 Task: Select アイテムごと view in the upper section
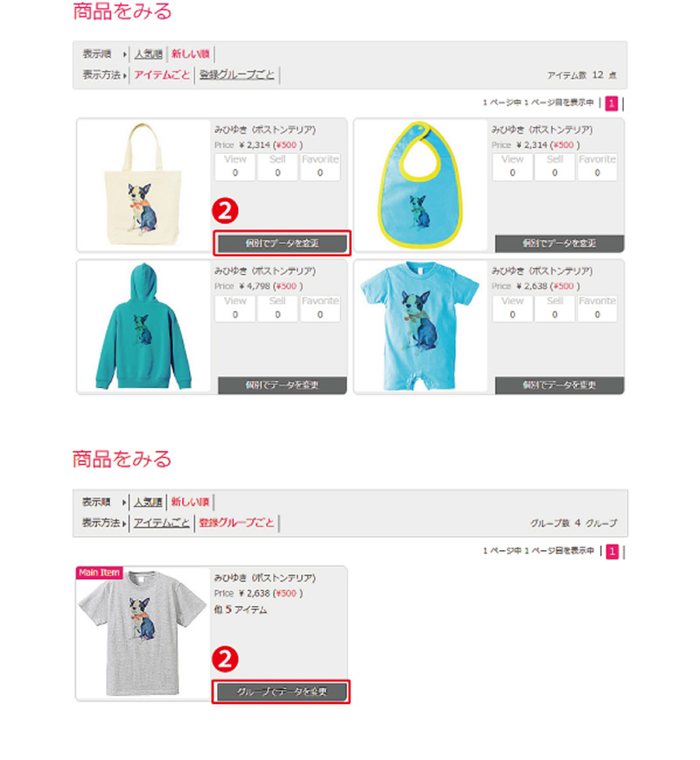(x=162, y=75)
